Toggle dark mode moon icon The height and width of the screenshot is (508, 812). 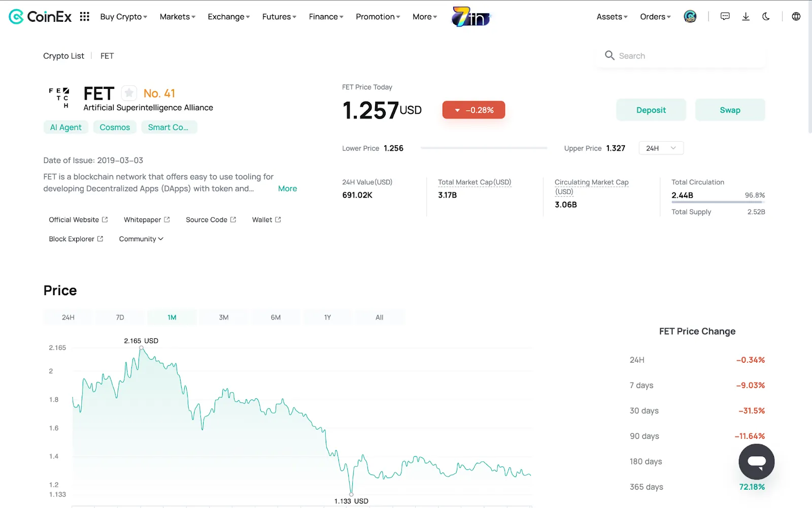click(x=766, y=16)
